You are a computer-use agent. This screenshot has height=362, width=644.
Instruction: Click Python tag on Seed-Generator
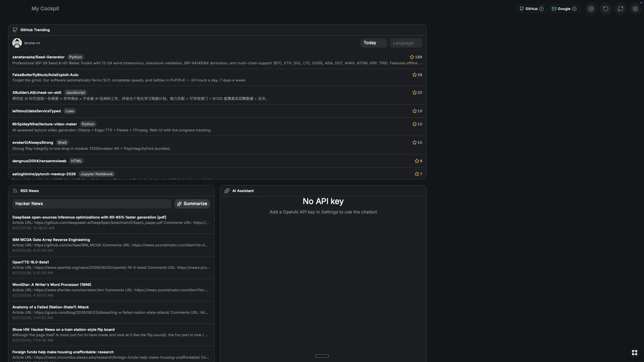click(75, 57)
